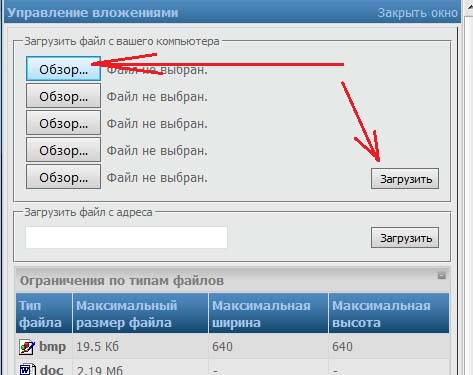Click the '640' value in the maximum width column
Image resolution: width=473 pixels, height=375 pixels.
click(222, 347)
